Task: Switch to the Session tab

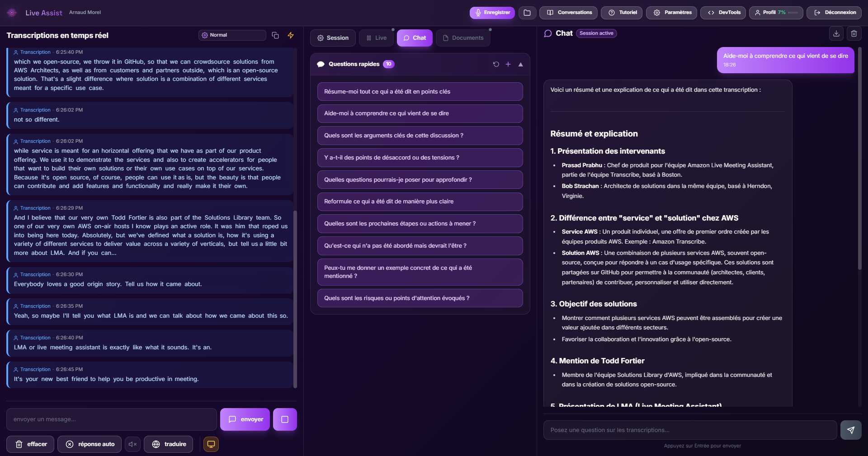Action: point(333,38)
